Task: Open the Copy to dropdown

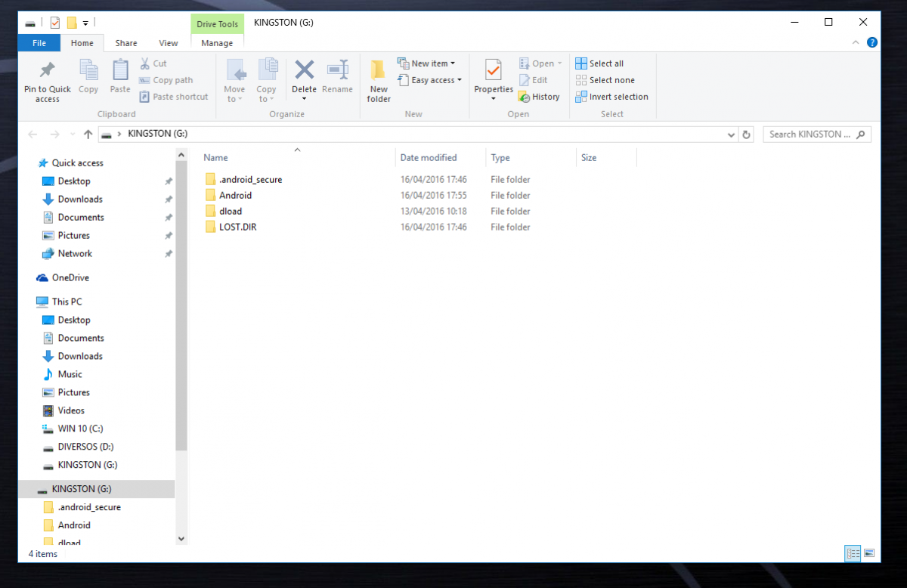Action: [x=267, y=94]
